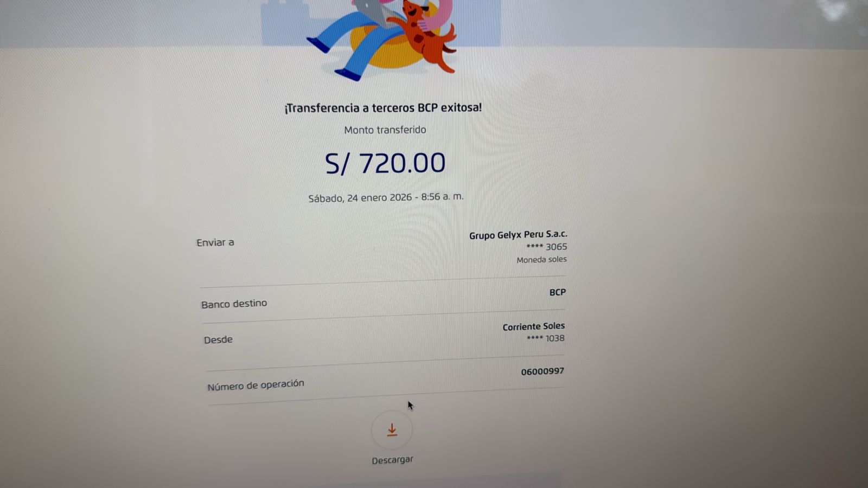Click the Monto transferido label

pyautogui.click(x=385, y=130)
